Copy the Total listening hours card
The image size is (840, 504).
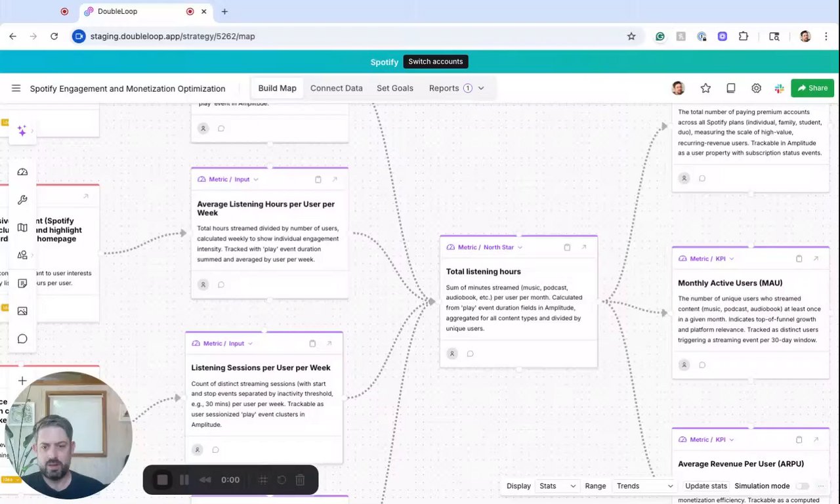[x=567, y=247]
